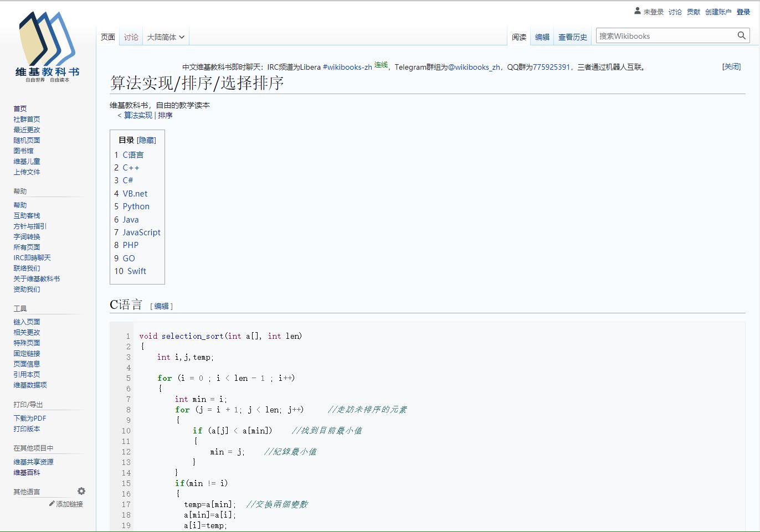The image size is (760, 532).
Task: Open the 帮助 link under the 帮助 heading
Action: click(20, 205)
